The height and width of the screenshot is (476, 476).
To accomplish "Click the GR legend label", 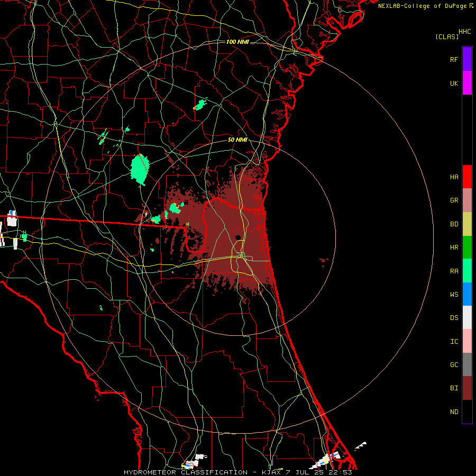I will pyautogui.click(x=454, y=200).
